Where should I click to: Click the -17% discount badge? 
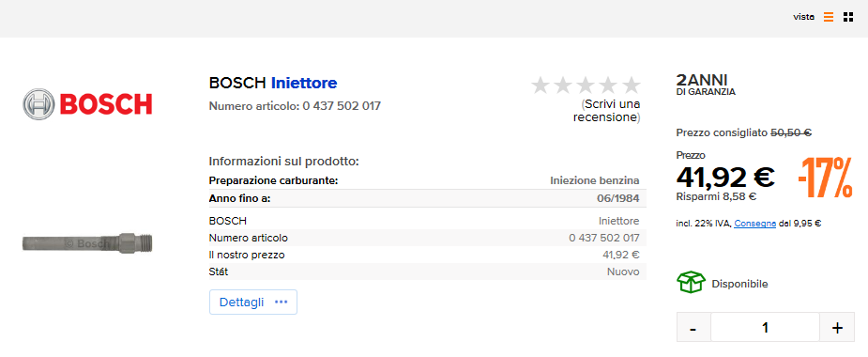click(825, 178)
